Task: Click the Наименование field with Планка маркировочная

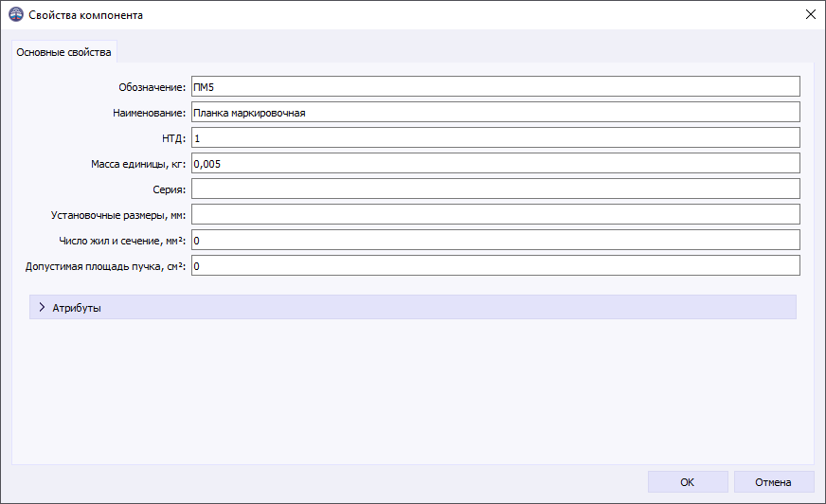Action: pyautogui.click(x=495, y=112)
